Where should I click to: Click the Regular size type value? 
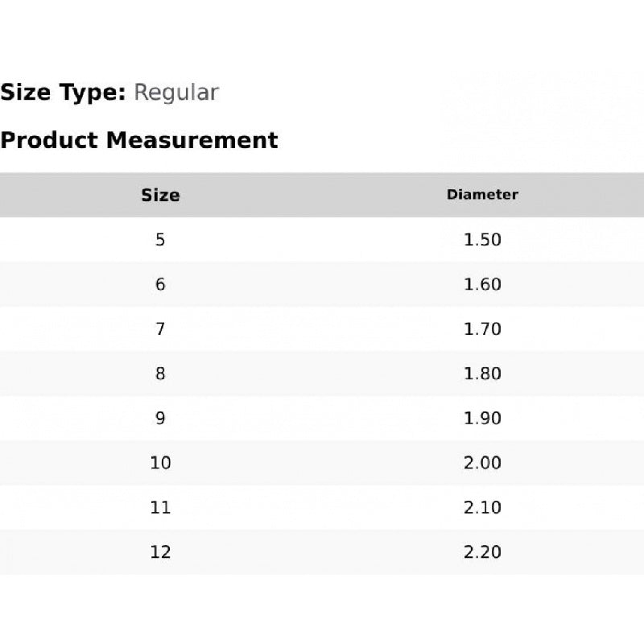click(175, 93)
